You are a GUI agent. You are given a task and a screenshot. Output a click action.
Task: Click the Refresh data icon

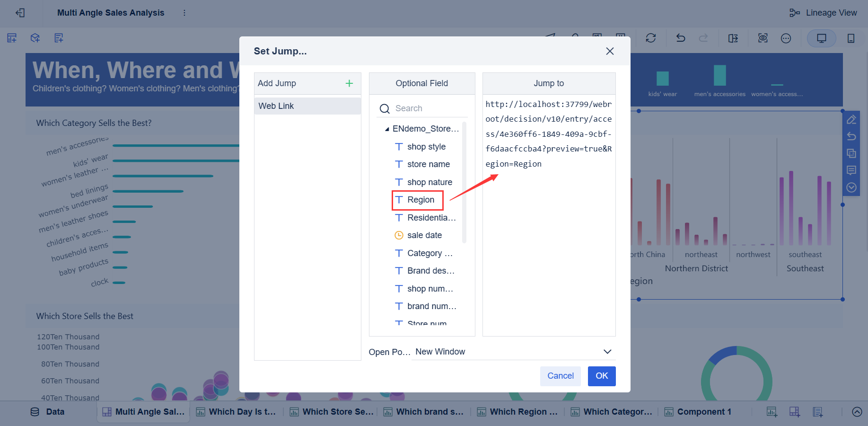tap(651, 38)
